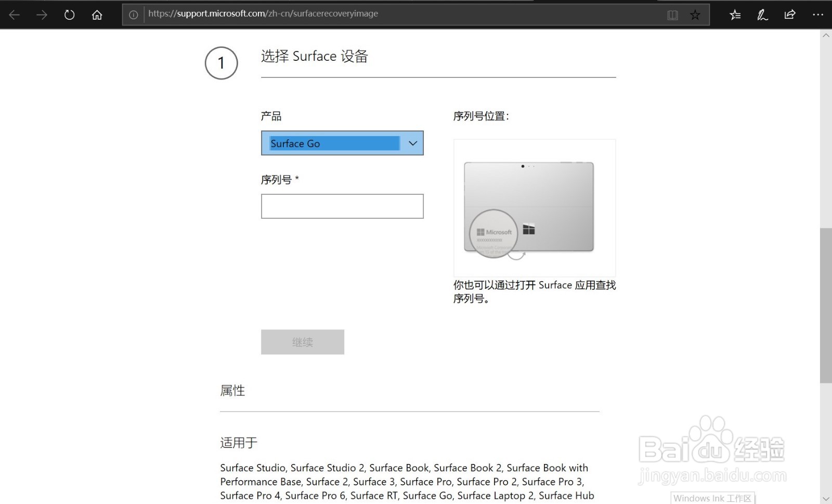Click the 选择 Surface 设备 heading
Viewport: 832px width, 504px height.
pos(315,56)
